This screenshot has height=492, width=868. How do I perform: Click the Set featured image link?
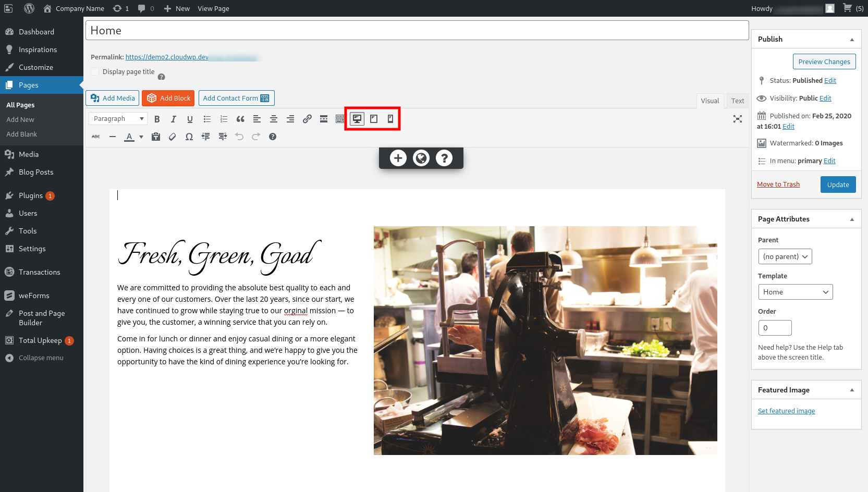786,411
